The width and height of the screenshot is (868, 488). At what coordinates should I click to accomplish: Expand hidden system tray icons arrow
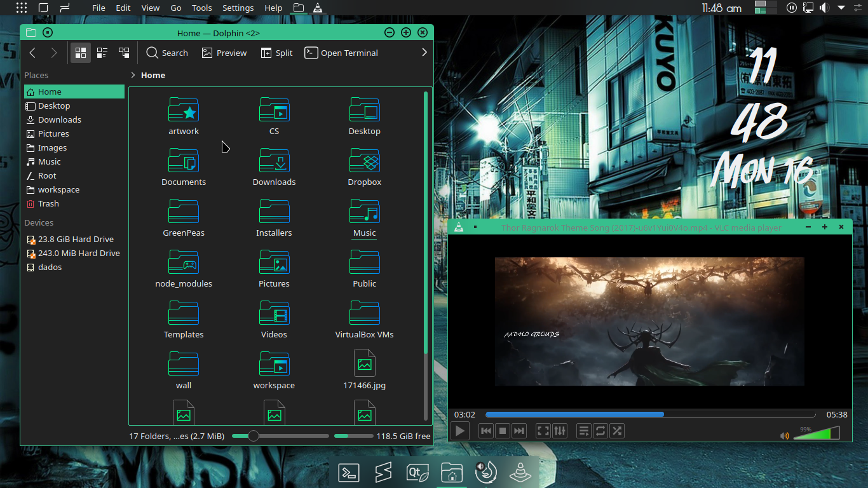pyautogui.click(x=841, y=8)
